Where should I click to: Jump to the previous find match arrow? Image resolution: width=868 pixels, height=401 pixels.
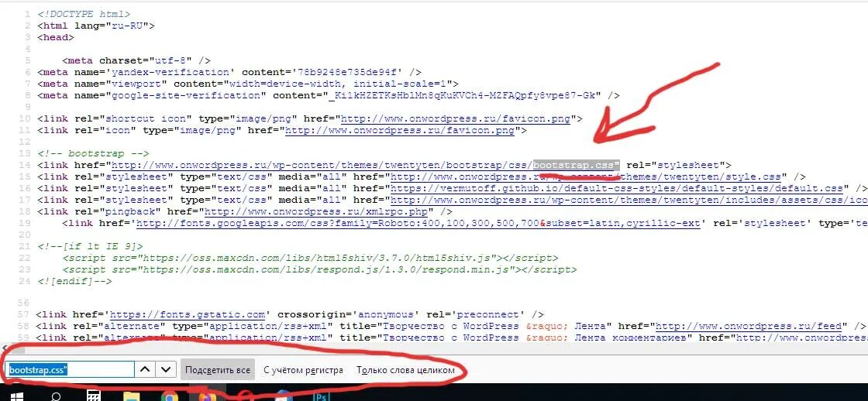144,370
